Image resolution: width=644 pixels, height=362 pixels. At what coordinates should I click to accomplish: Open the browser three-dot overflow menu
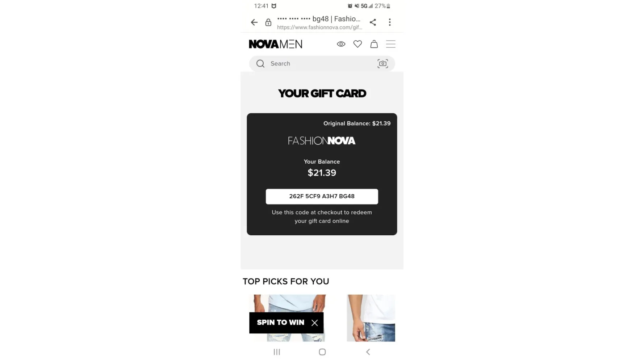(x=390, y=22)
